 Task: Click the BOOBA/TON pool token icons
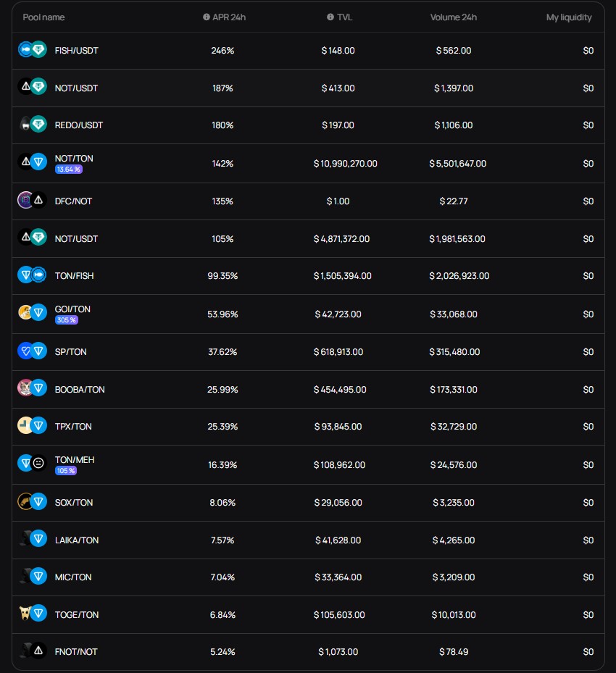pos(32,388)
